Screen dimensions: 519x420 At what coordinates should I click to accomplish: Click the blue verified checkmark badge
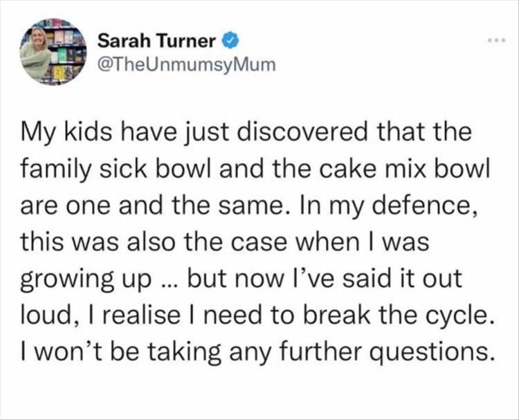click(228, 41)
